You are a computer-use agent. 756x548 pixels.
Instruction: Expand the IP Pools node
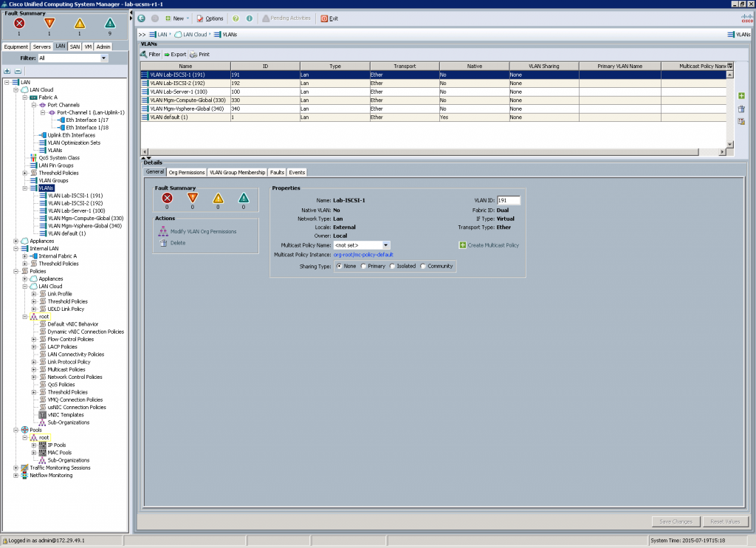(x=34, y=445)
